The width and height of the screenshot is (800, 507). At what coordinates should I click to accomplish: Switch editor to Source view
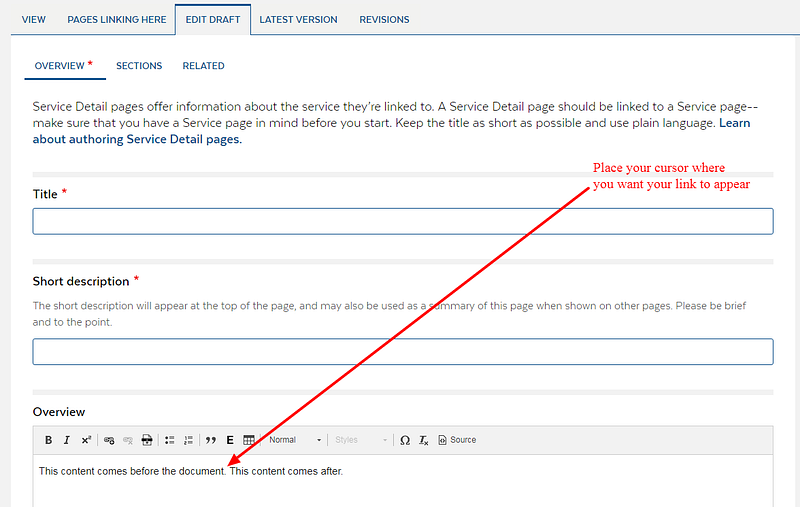(x=457, y=440)
